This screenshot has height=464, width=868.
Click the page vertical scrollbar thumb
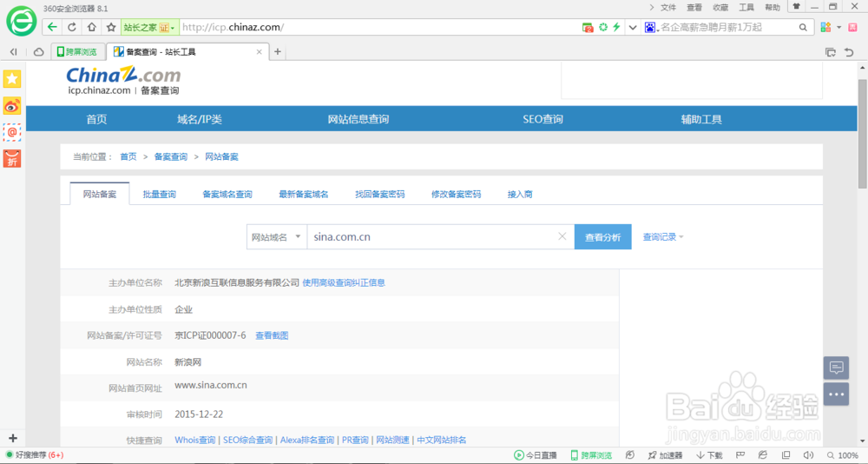tap(862, 133)
